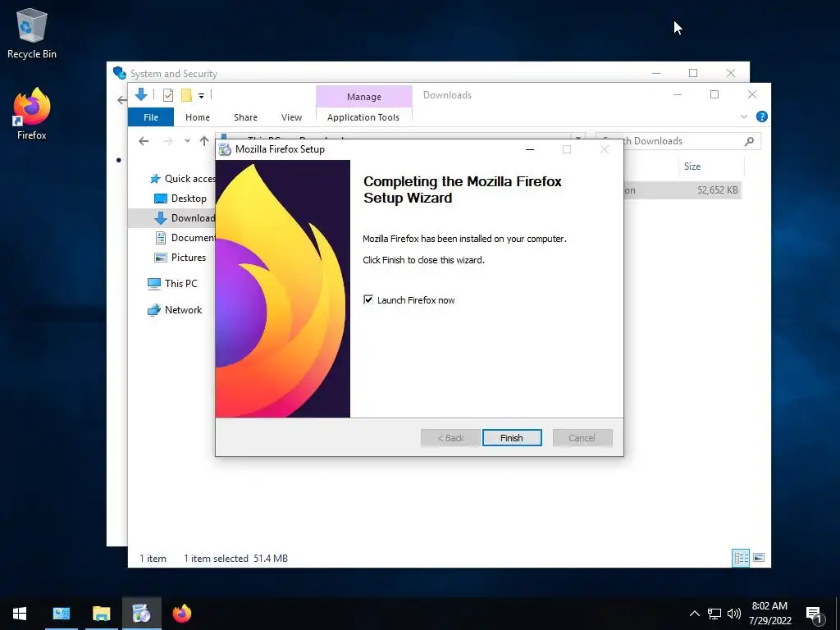The height and width of the screenshot is (630, 840).
Task: Minimize the Mozilla Firefox Setup window
Action: 530,149
